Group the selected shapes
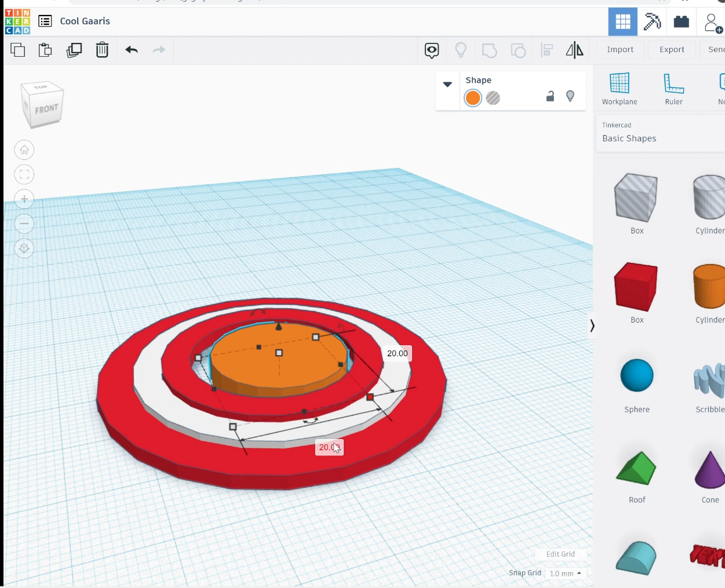This screenshot has height=588, width=725. [x=490, y=50]
